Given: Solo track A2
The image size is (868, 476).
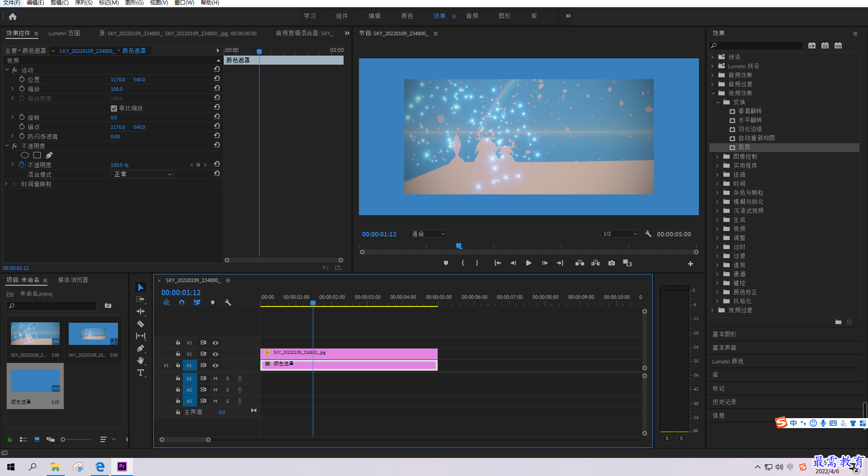Looking at the screenshot, I should point(227,390).
